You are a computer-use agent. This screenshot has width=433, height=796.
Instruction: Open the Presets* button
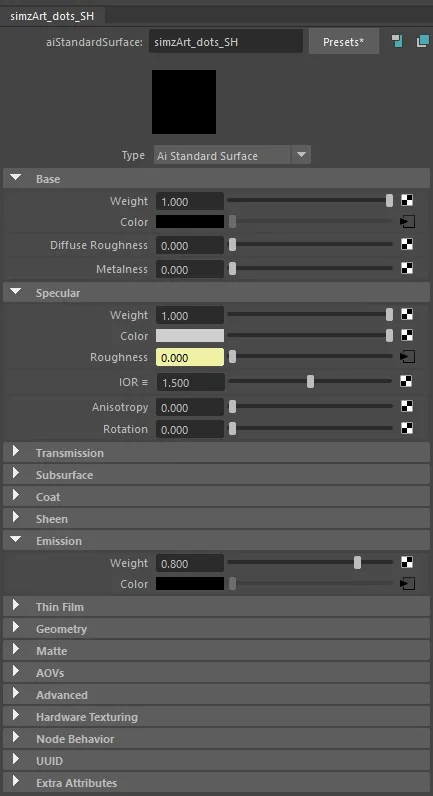344,42
